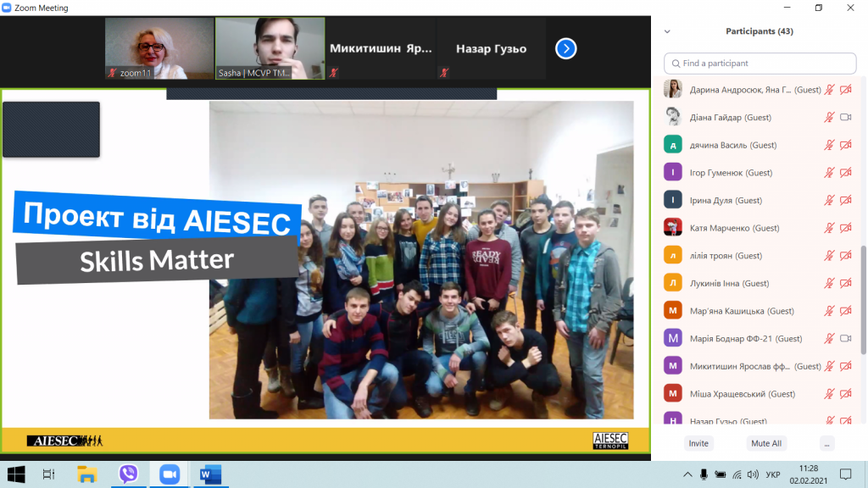Open the Windows notification center
The height and width of the screenshot is (488, 868).
coord(845,474)
